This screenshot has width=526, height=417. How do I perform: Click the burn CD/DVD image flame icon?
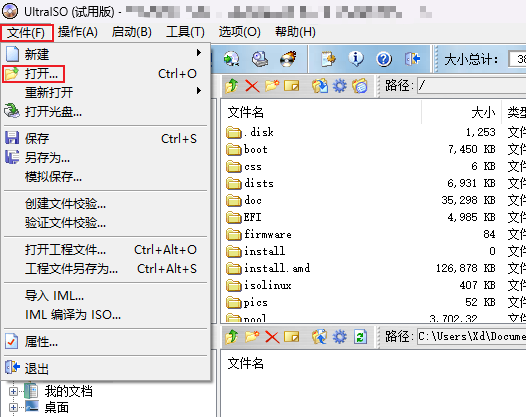(x=288, y=59)
